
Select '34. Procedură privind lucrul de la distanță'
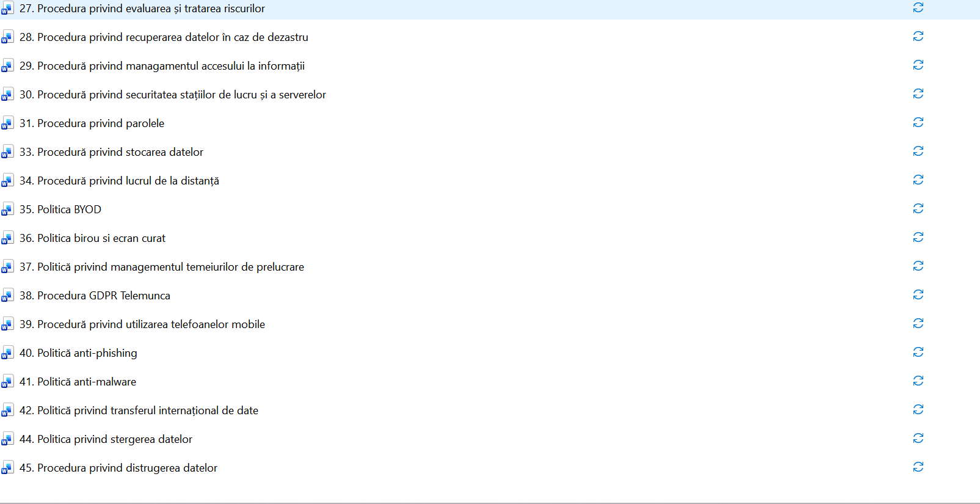click(x=119, y=181)
